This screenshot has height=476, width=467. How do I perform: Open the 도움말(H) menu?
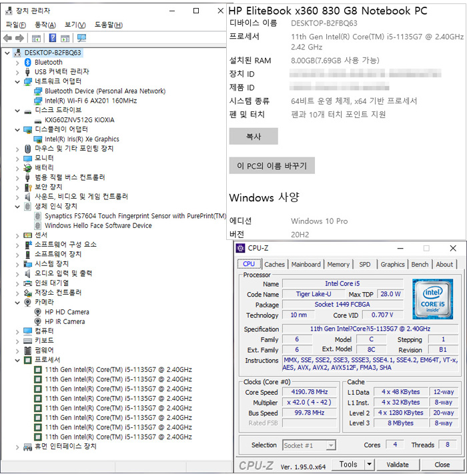pyautogui.click(x=109, y=25)
